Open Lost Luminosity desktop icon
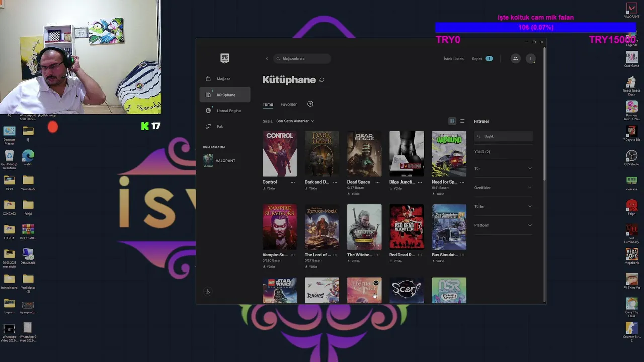 631,235
